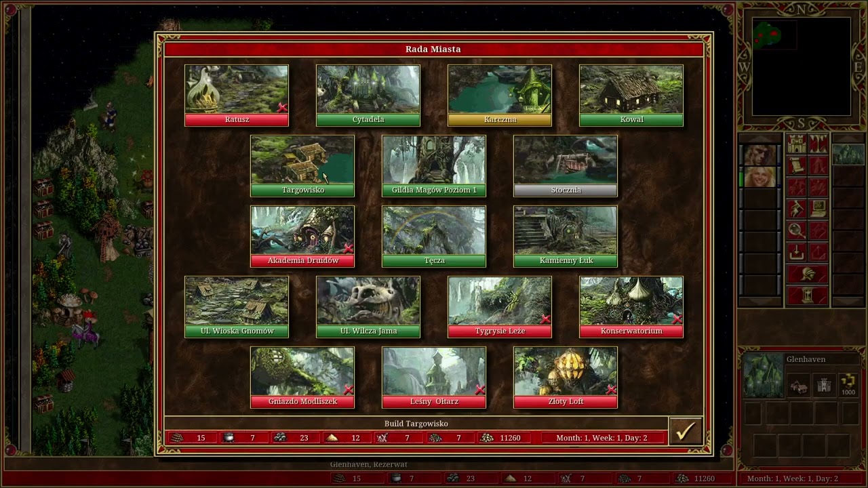Confirm with the checkmark button

(685, 431)
